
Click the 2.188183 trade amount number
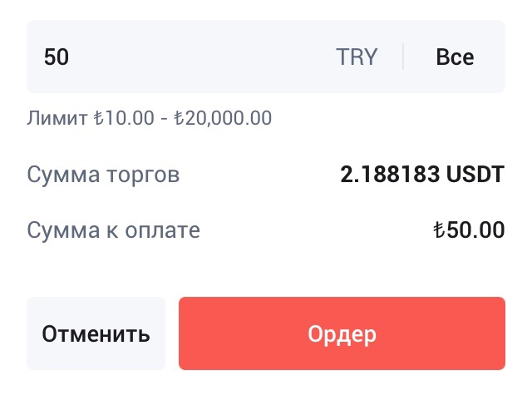point(390,175)
